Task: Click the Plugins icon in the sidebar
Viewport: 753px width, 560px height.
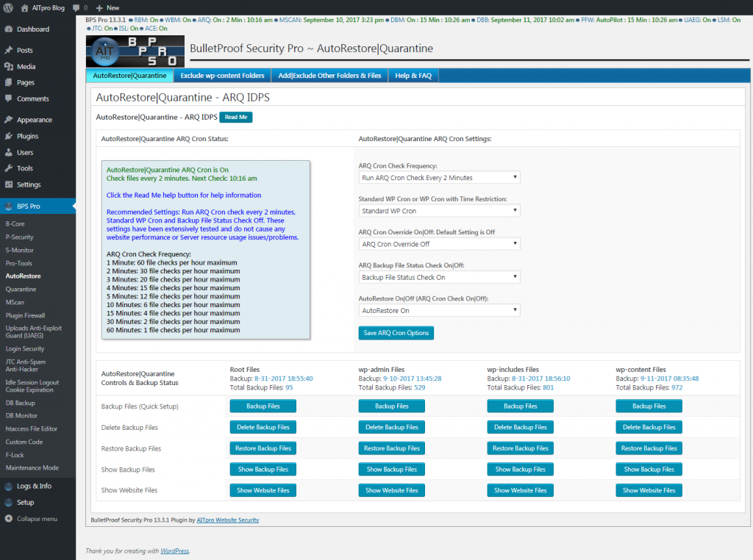Action: coord(10,137)
